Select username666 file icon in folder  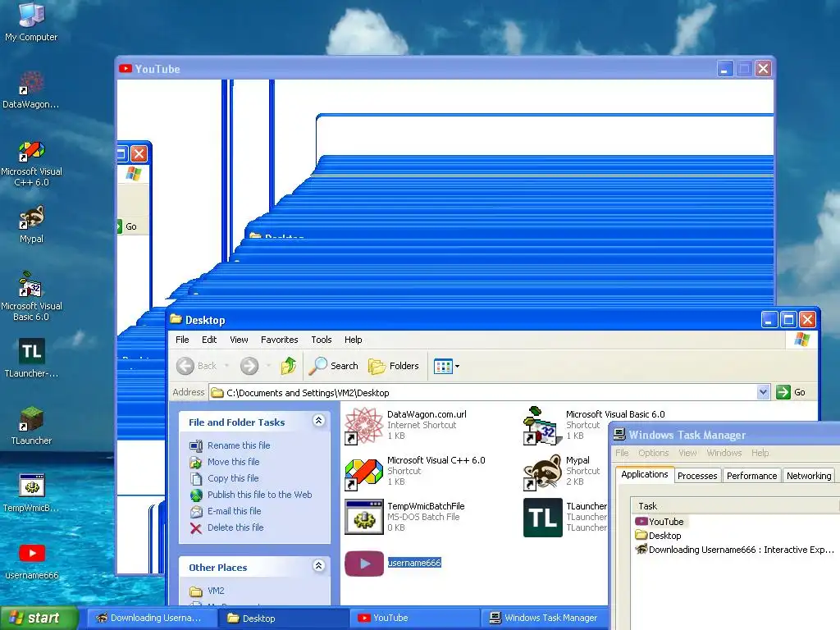[363, 564]
